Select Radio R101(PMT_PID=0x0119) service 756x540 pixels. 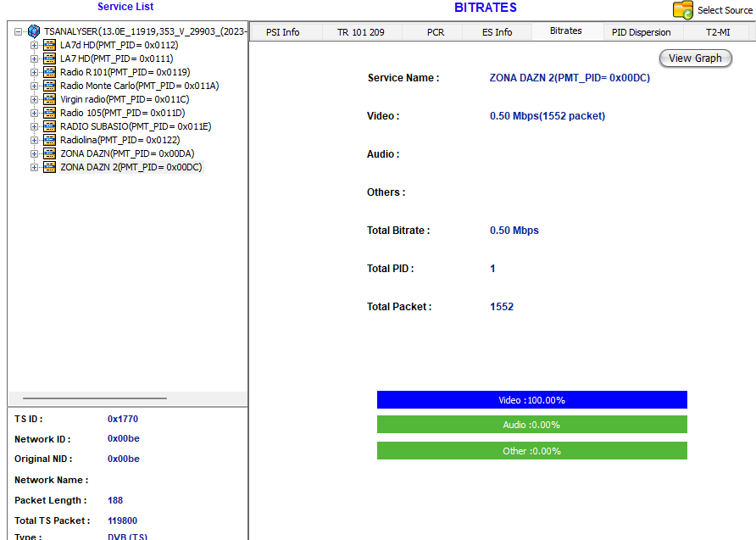point(125,72)
